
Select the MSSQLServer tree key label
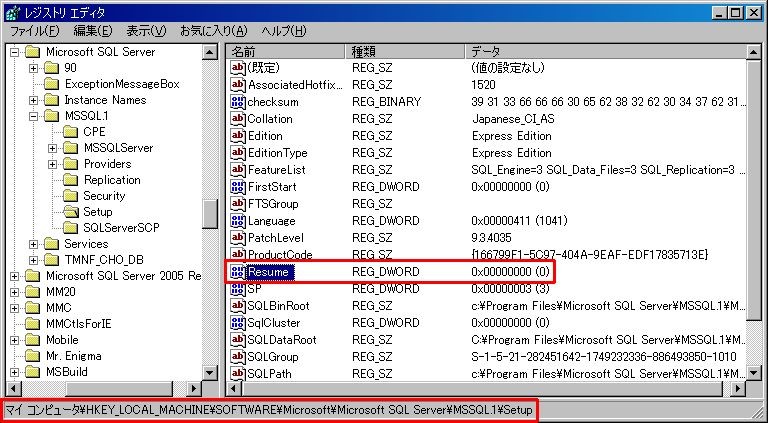[118, 148]
